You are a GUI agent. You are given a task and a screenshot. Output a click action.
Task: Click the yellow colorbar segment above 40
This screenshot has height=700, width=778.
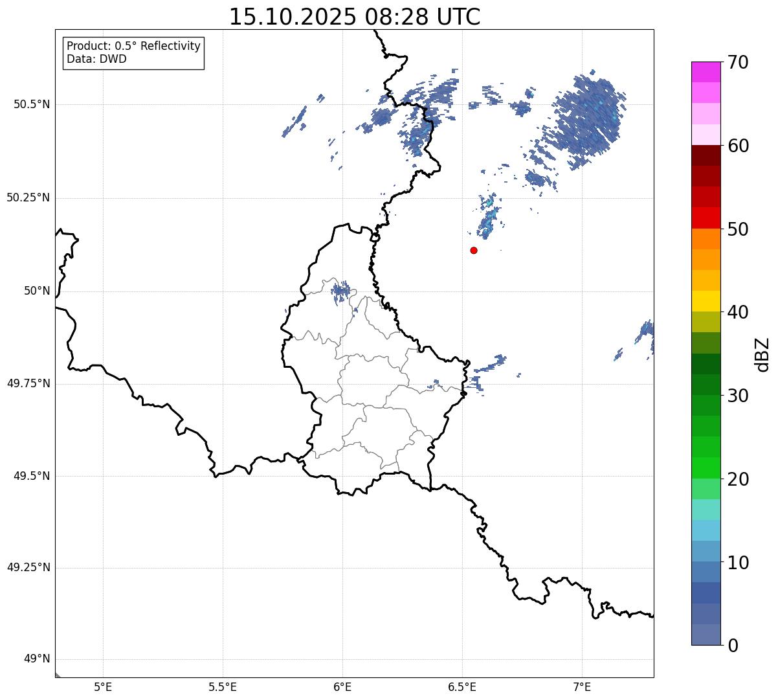click(x=706, y=301)
